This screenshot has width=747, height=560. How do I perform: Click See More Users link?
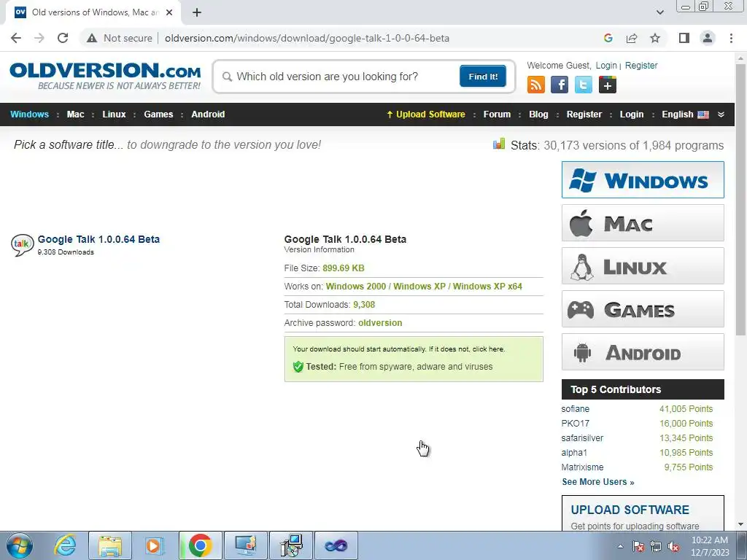(x=598, y=482)
